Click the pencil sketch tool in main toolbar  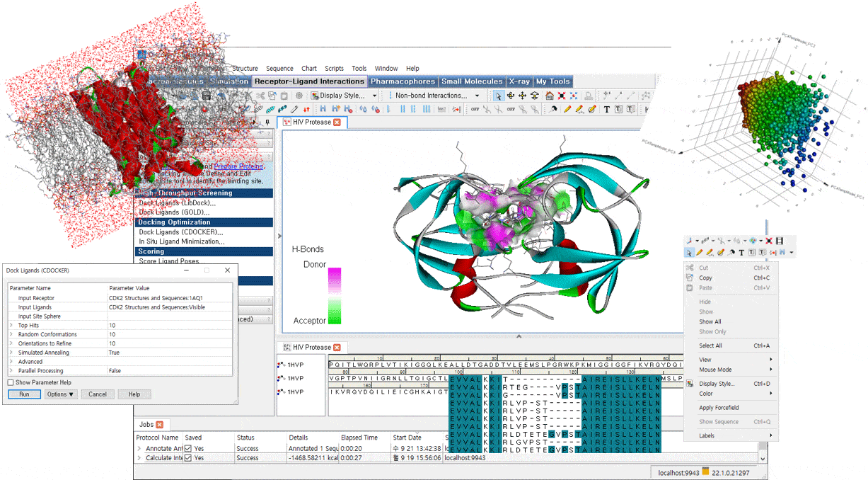click(567, 109)
